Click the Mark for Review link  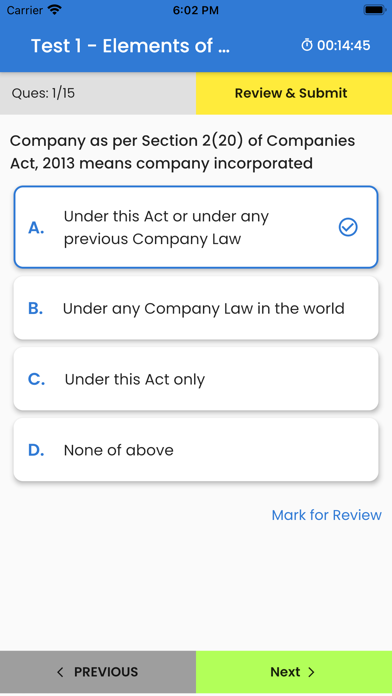[326, 515]
